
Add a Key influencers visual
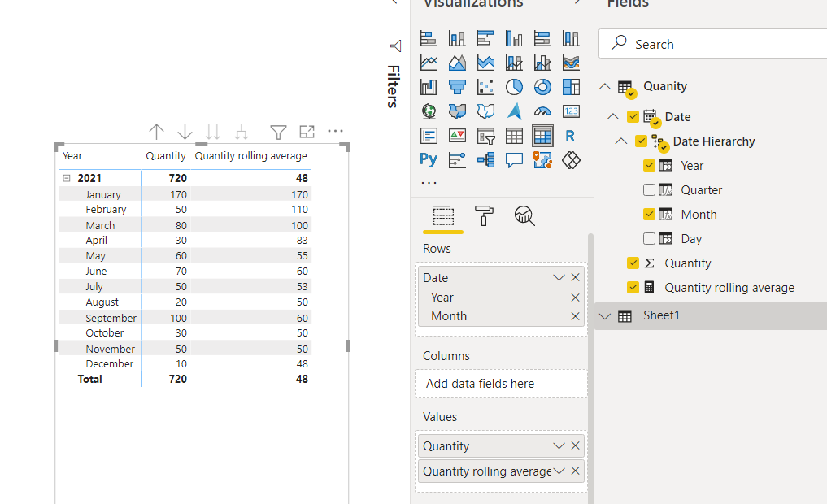click(457, 160)
